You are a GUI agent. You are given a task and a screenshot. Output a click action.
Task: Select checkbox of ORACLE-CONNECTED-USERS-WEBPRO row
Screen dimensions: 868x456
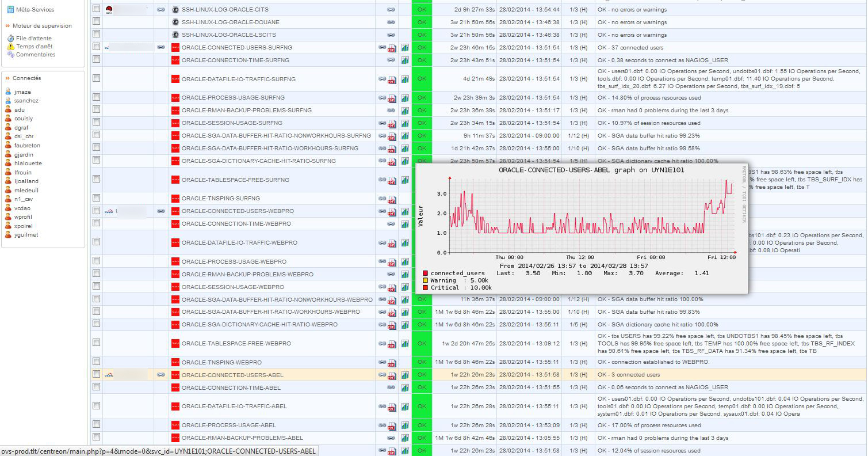(x=96, y=210)
